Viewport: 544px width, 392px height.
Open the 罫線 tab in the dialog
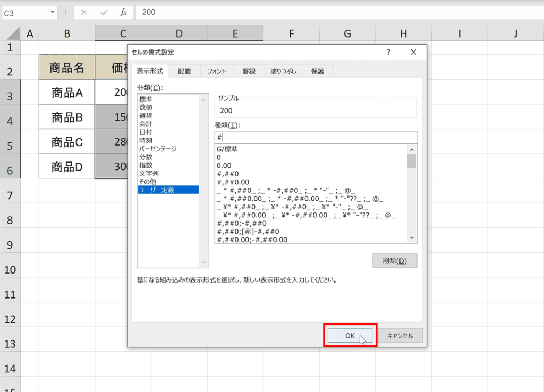click(x=248, y=70)
